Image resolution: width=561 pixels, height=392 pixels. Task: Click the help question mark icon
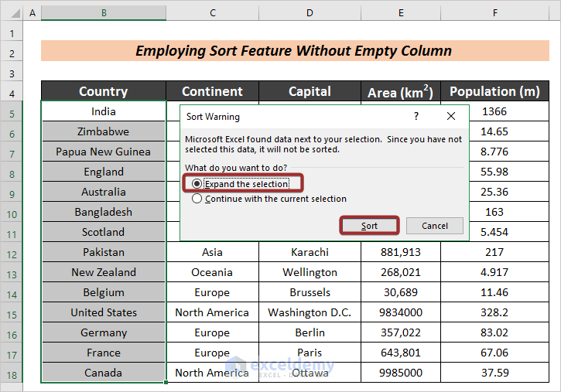(x=416, y=117)
